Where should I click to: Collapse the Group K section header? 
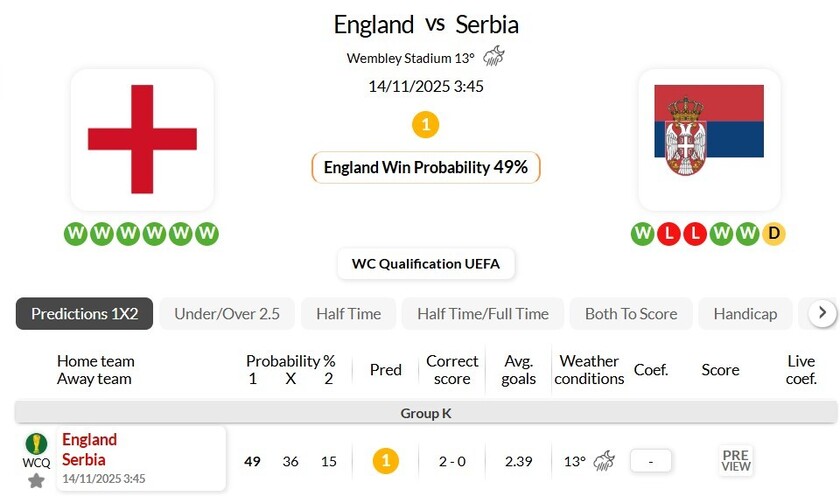(x=426, y=412)
